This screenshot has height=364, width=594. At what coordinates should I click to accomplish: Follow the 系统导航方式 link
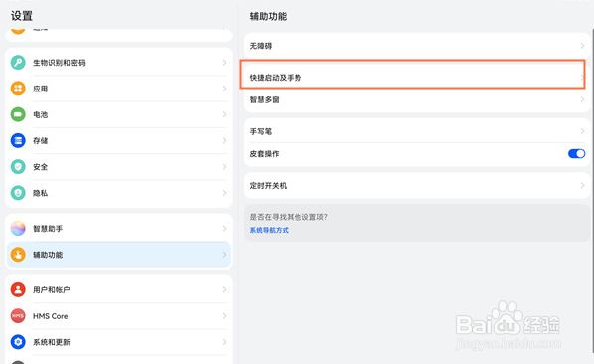(x=269, y=230)
